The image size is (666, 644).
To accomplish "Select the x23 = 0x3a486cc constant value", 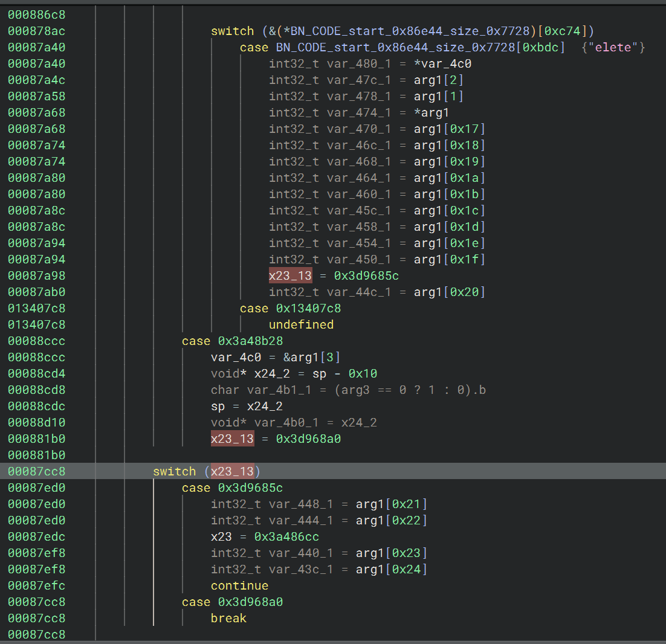I will point(286,536).
